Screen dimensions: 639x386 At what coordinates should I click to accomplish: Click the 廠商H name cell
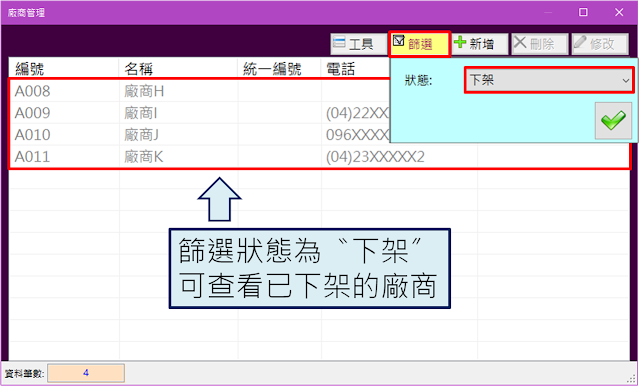click(x=144, y=91)
